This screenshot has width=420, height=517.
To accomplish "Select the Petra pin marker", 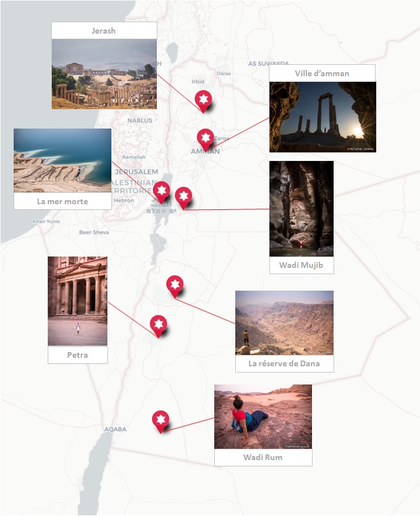I will point(159,326).
